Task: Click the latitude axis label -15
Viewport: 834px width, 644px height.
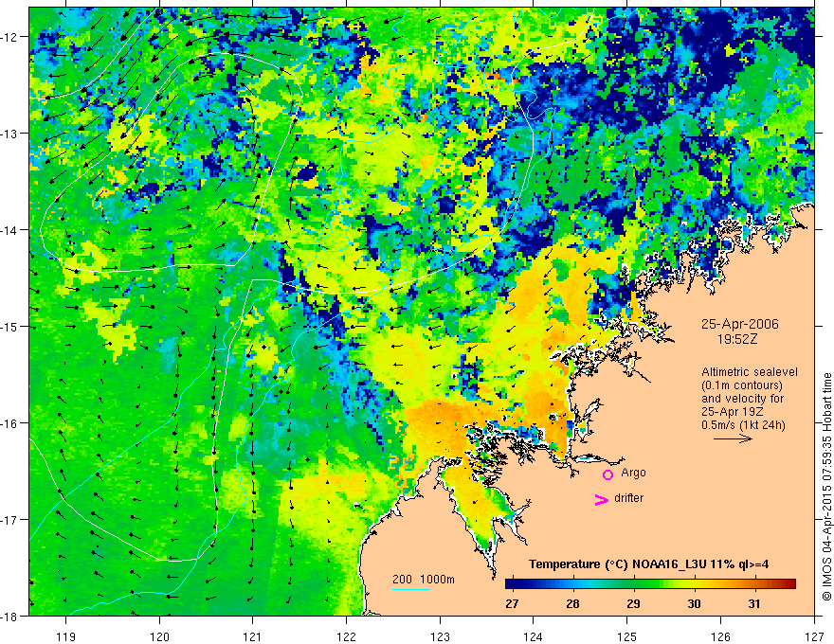Action: pyautogui.click(x=10, y=327)
